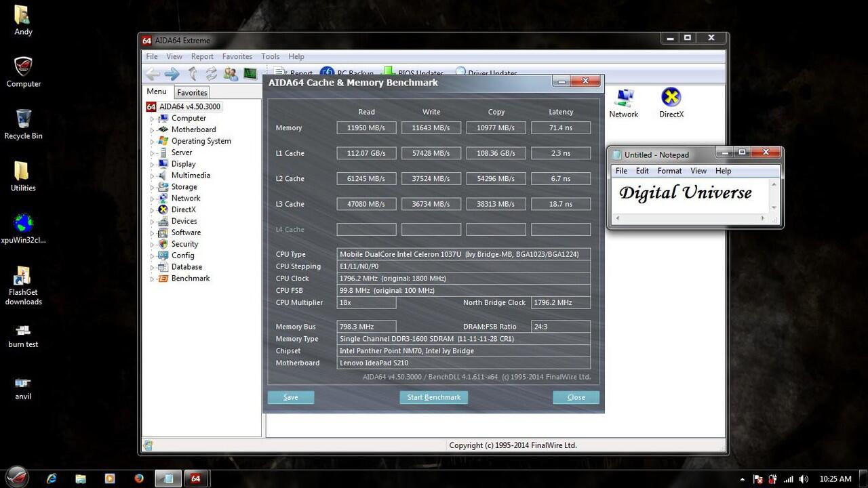Screen dimensions: 868x488
Task: Open FlashGet downloads desktop shortcut
Action: click(x=23, y=285)
